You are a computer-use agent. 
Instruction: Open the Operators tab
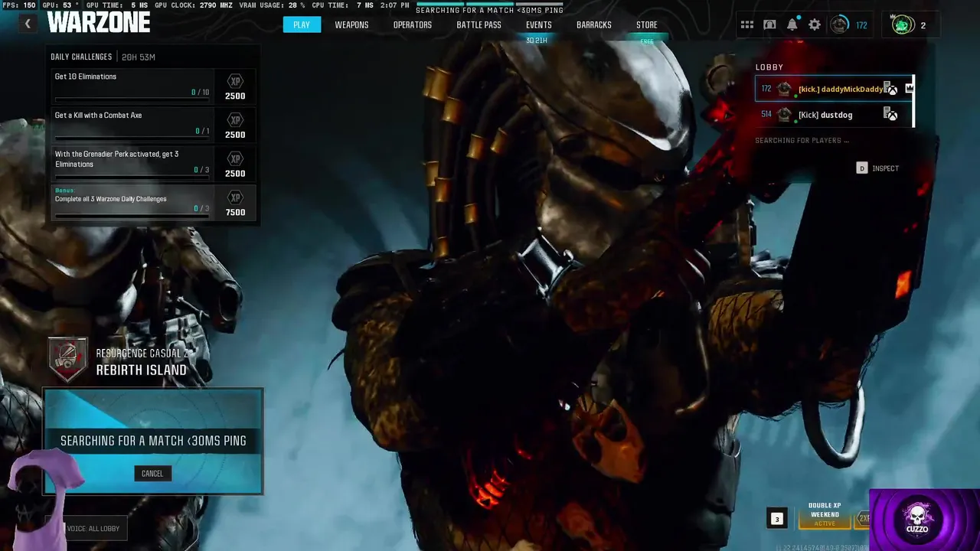[x=413, y=24]
